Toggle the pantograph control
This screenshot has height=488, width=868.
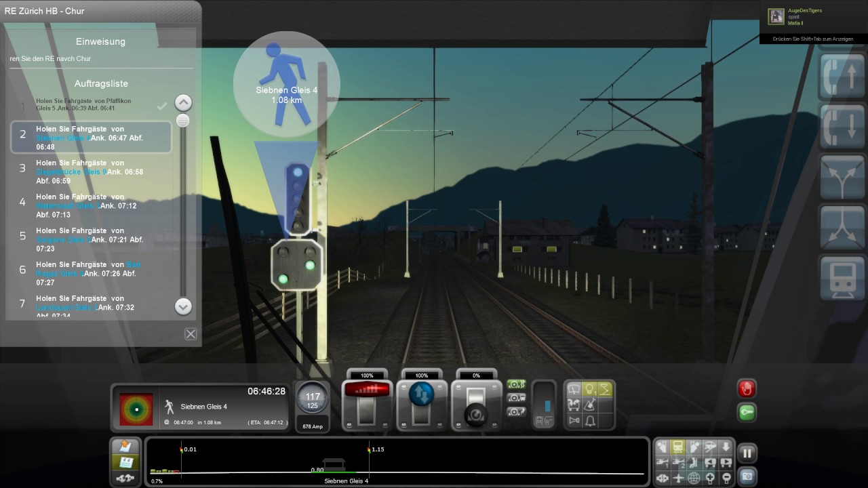click(605, 389)
